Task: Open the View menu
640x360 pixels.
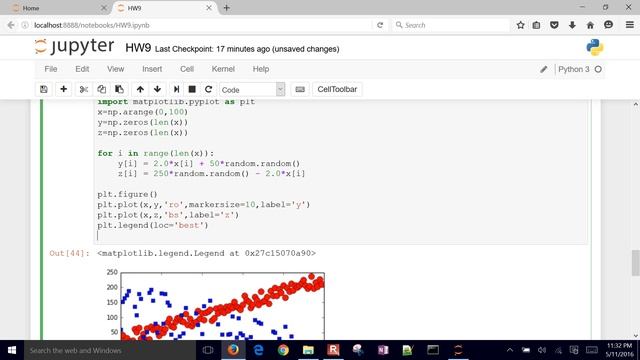Action: click(116, 69)
